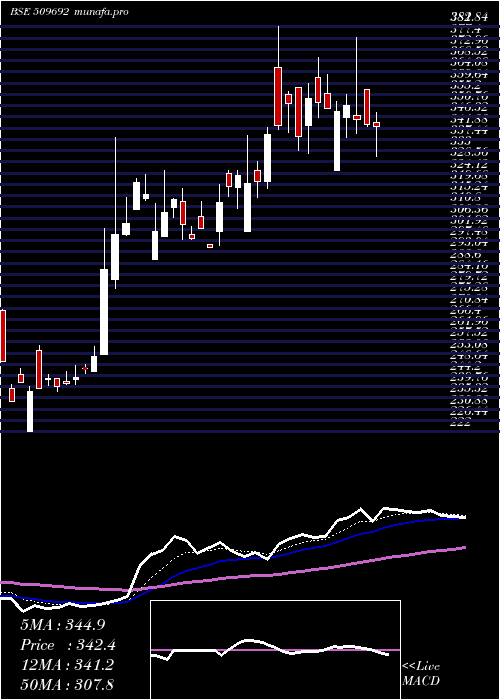Click the '12MA : 341.2' readout
This screenshot has height=700, width=500.
[67, 665]
